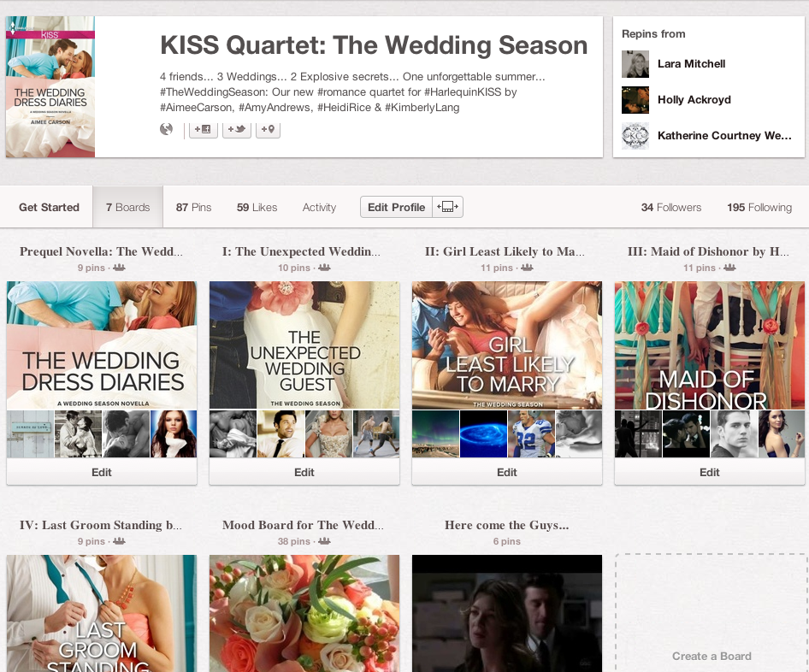Click '9 pins' under Prequel Novella board
809x672 pixels.
(92, 268)
